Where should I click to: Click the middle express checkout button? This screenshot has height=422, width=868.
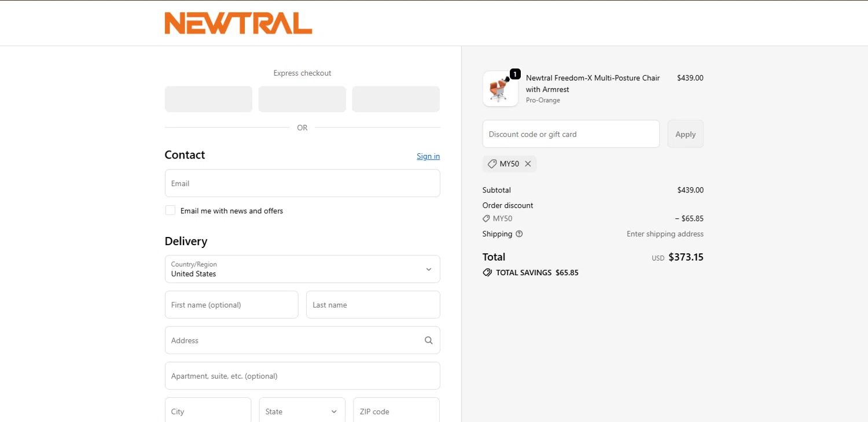tap(302, 99)
